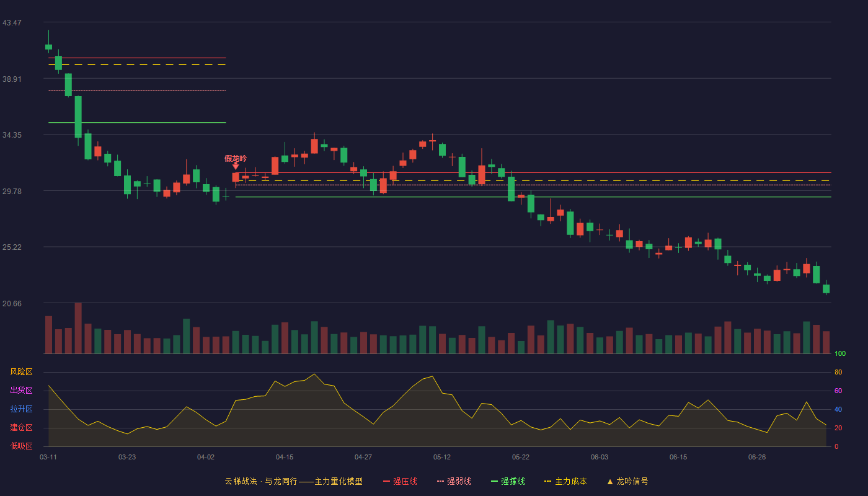Click the 20.66 price axis label

click(x=12, y=304)
